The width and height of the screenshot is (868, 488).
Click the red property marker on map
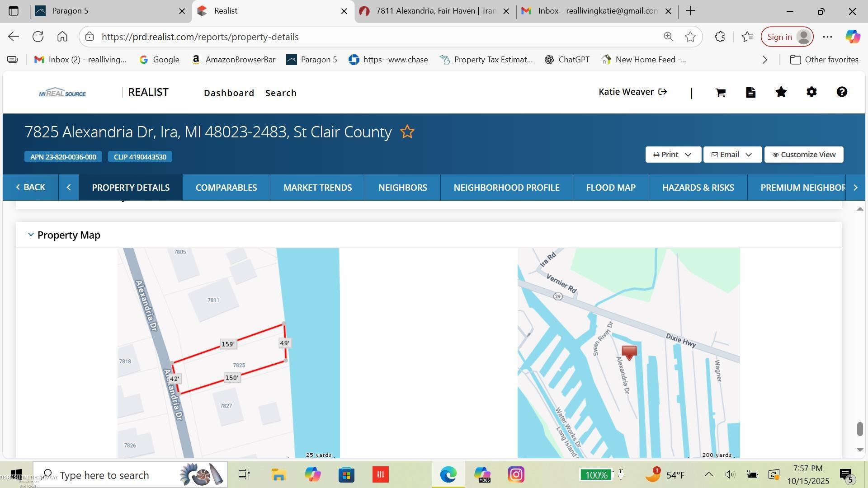[x=629, y=352]
